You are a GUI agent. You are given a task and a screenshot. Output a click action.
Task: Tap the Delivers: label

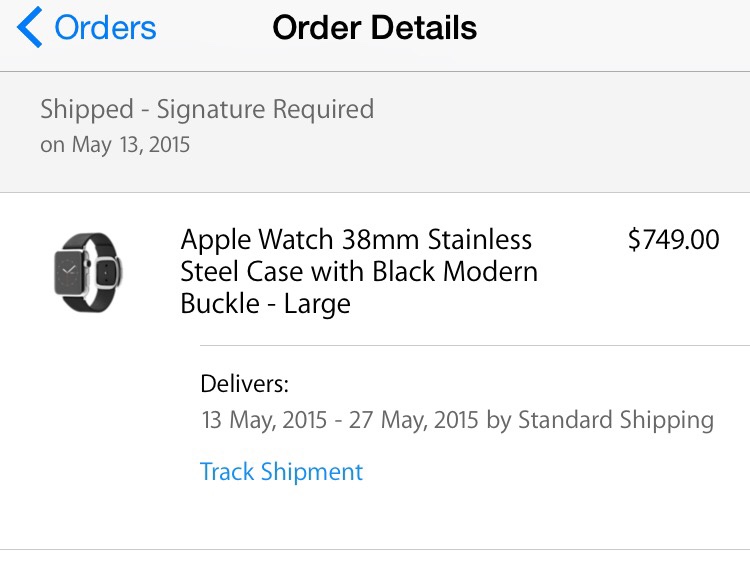244,384
